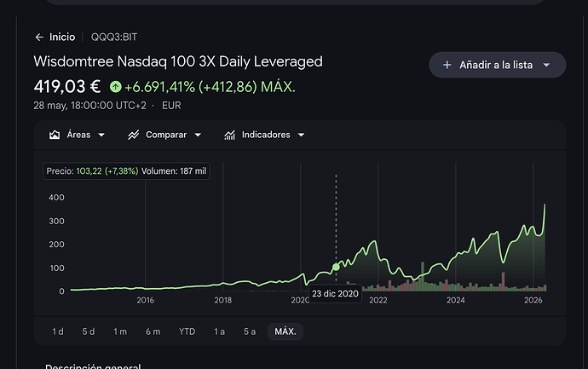The width and height of the screenshot is (588, 369).
Task: Select the 1 d time range
Action: [x=58, y=332]
